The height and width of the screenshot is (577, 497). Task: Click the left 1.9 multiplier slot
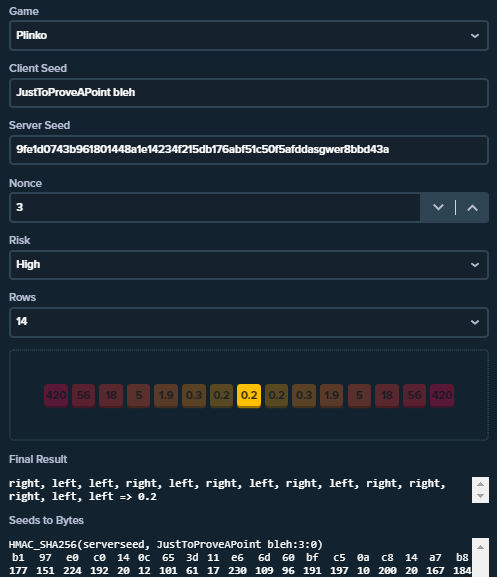166,396
